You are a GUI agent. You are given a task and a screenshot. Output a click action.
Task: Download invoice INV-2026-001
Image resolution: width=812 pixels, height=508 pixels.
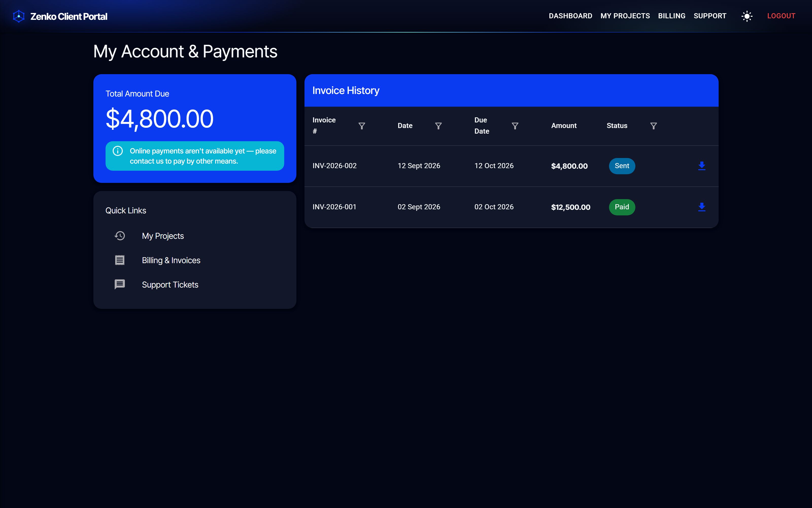tap(702, 207)
